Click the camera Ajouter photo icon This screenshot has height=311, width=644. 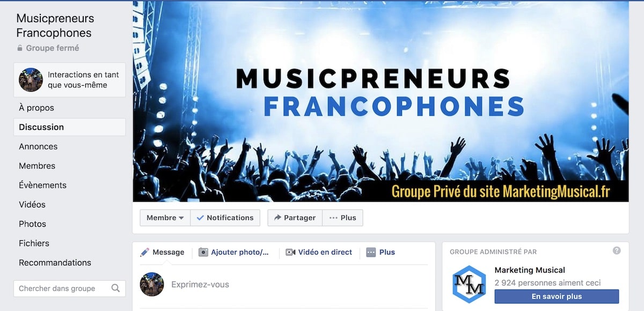[x=203, y=252]
